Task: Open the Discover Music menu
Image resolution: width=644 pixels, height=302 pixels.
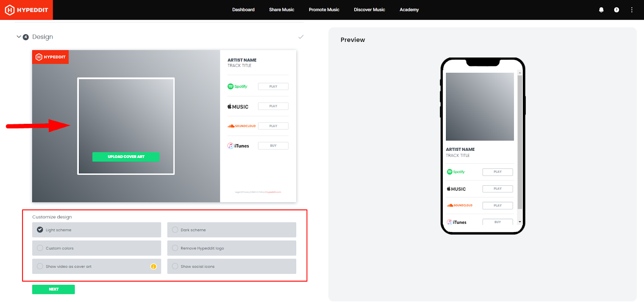Action: click(369, 10)
